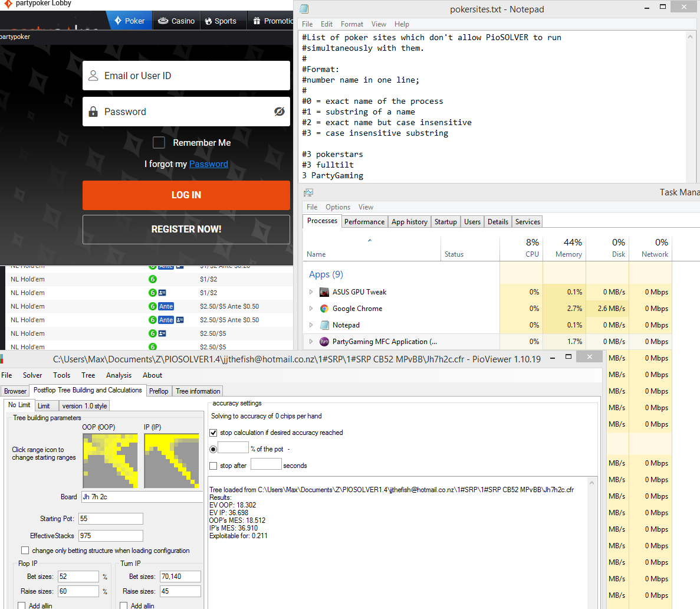
Task: Enable the stop after seconds checkbox
Action: tap(213, 466)
